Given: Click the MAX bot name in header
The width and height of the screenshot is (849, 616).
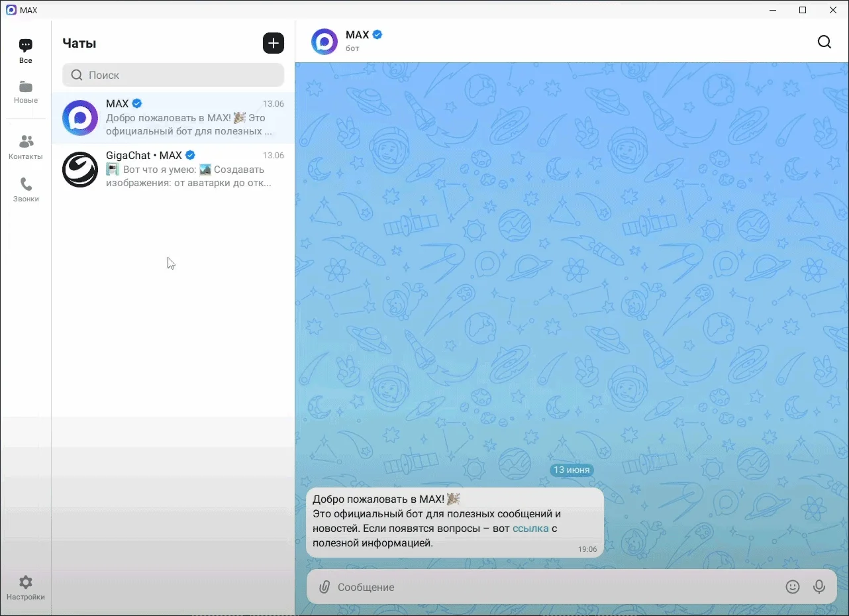Looking at the screenshot, I should 358,34.
